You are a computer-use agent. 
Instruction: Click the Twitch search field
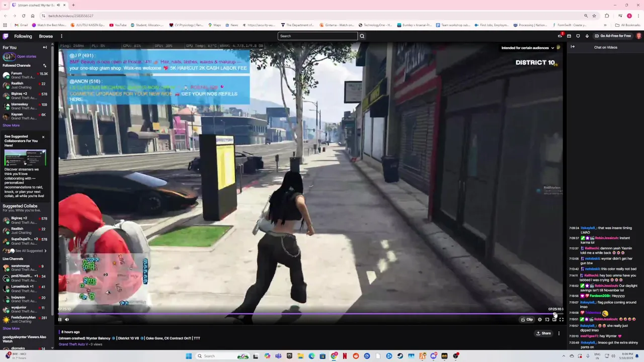[x=317, y=36]
